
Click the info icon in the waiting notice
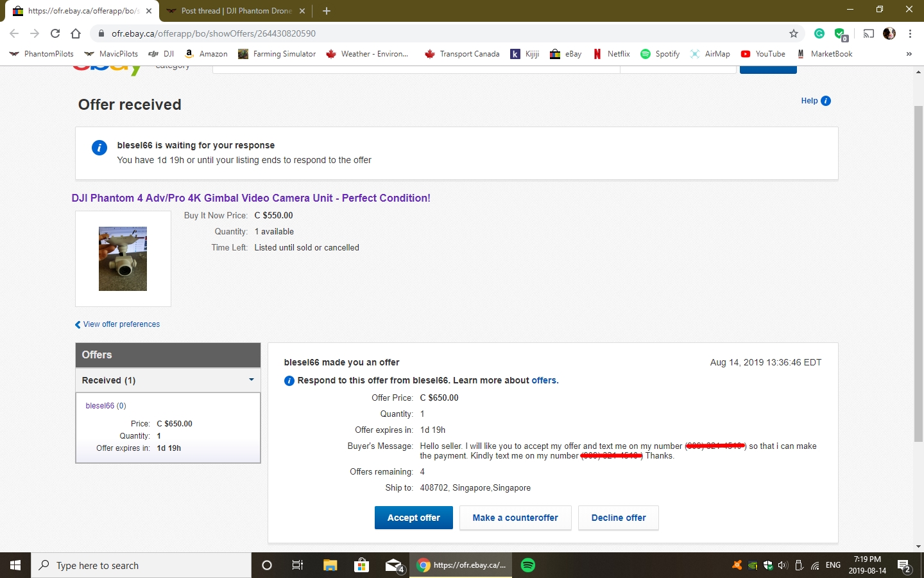pos(99,148)
